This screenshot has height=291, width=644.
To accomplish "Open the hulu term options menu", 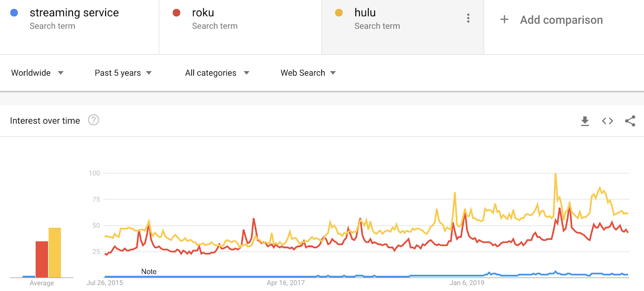I will tap(468, 18).
